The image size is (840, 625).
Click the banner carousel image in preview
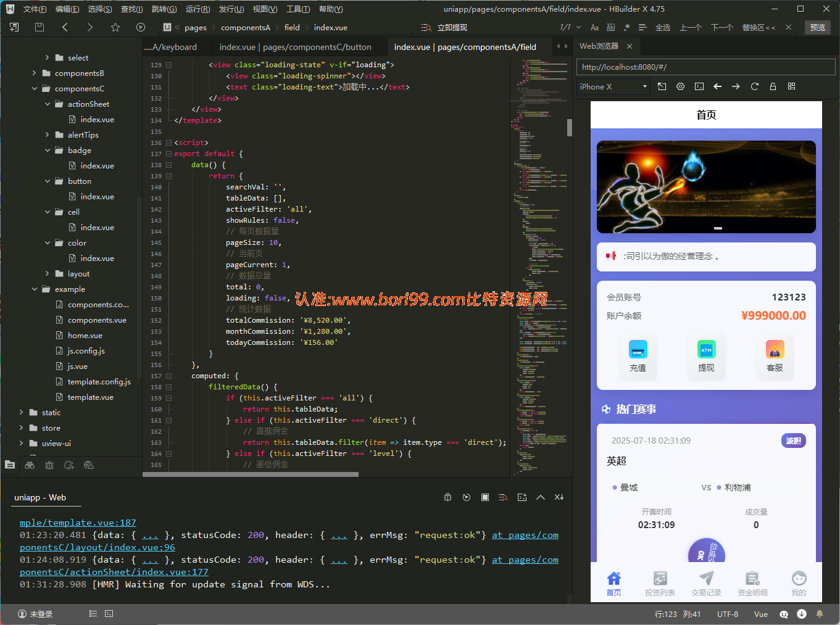(x=706, y=187)
